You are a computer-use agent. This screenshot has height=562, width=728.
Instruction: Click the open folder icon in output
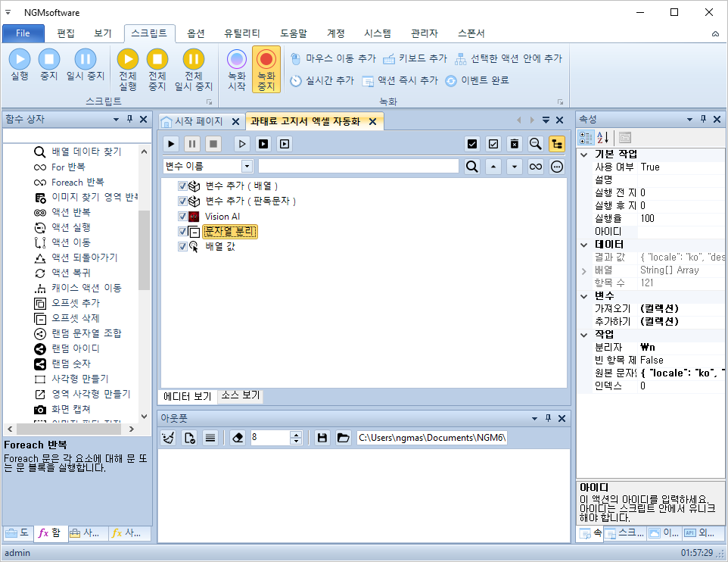coord(343,438)
